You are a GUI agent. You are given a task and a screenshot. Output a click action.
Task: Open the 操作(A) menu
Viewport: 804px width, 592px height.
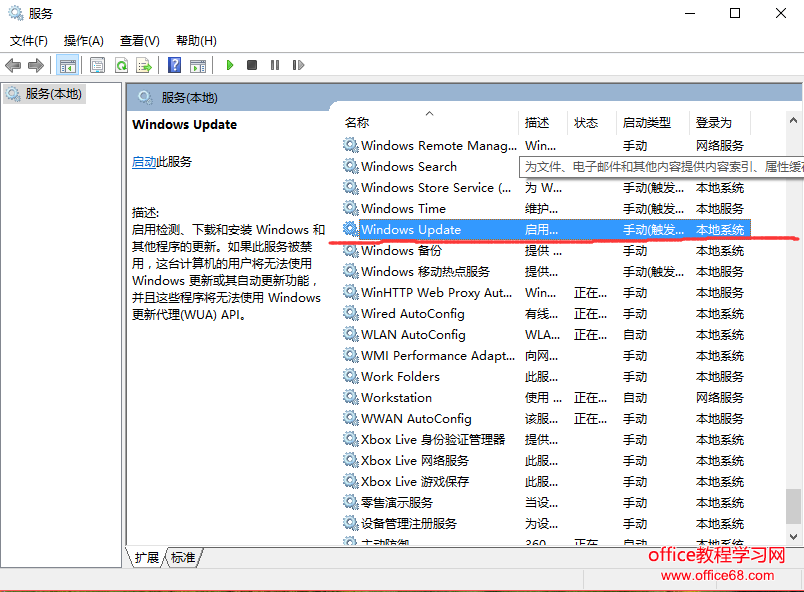coord(84,41)
